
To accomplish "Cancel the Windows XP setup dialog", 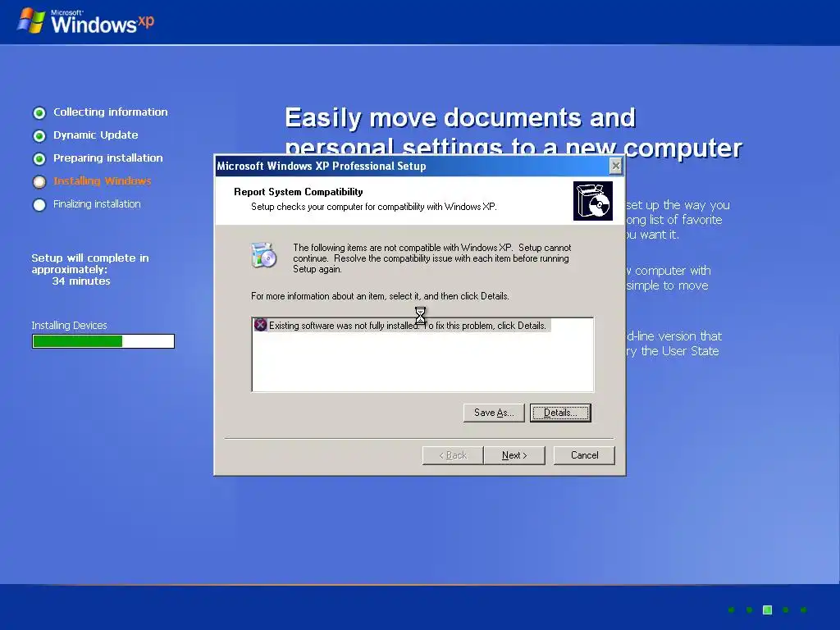I will click(584, 454).
